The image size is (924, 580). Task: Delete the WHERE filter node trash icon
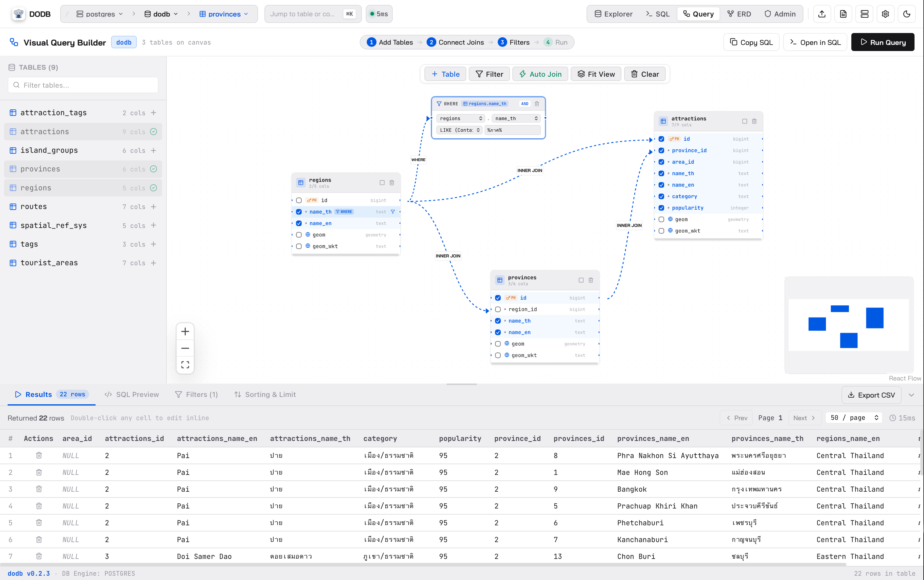coord(537,104)
